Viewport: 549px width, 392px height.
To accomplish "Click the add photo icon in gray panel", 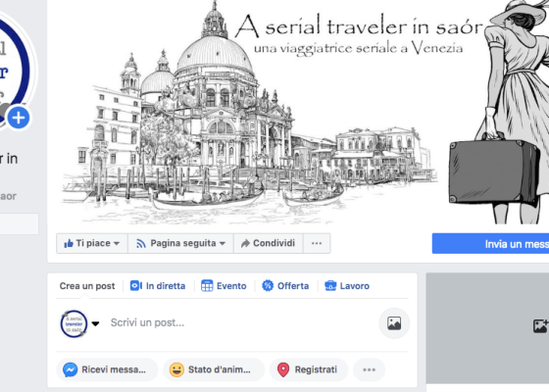I will 541,325.
